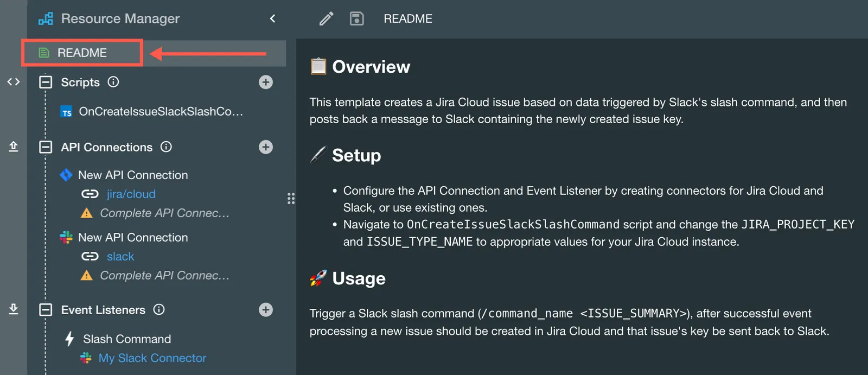Open My Slack Connector link

click(x=152, y=358)
